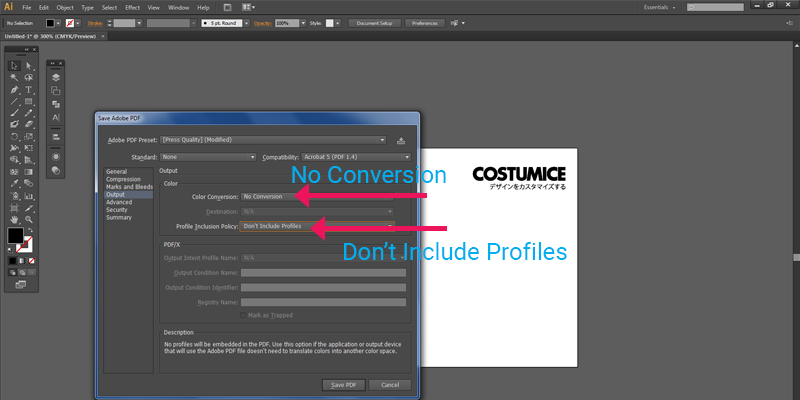
Task: Open the File menu
Action: tap(27, 8)
